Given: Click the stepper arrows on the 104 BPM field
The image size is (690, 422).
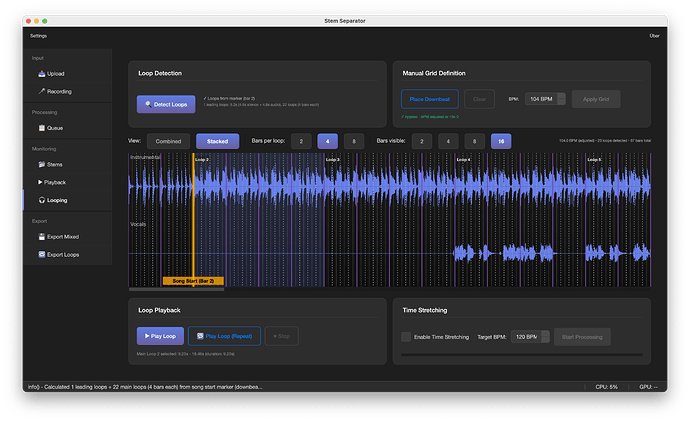Looking at the screenshot, I should click(561, 99).
